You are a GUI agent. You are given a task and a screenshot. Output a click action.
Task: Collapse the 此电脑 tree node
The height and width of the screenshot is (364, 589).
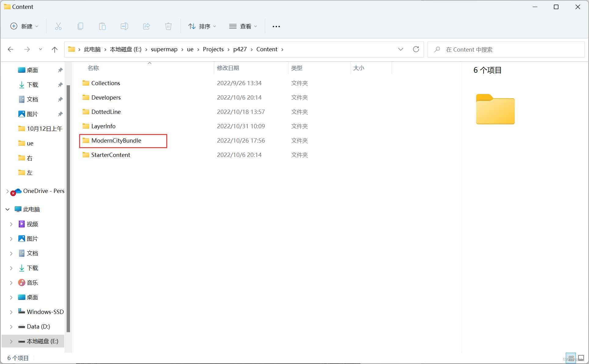coord(7,209)
